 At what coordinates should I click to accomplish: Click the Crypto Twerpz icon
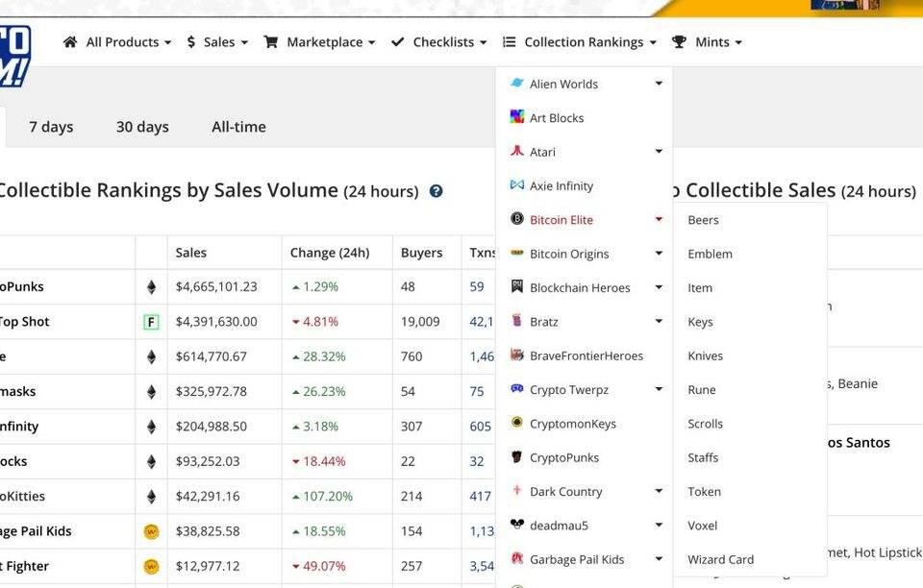click(x=517, y=388)
